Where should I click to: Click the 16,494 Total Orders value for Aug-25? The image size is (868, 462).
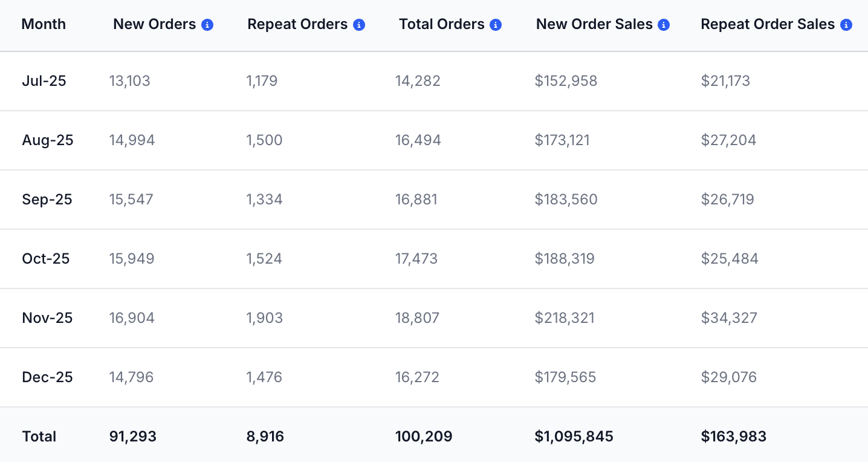pyautogui.click(x=416, y=140)
